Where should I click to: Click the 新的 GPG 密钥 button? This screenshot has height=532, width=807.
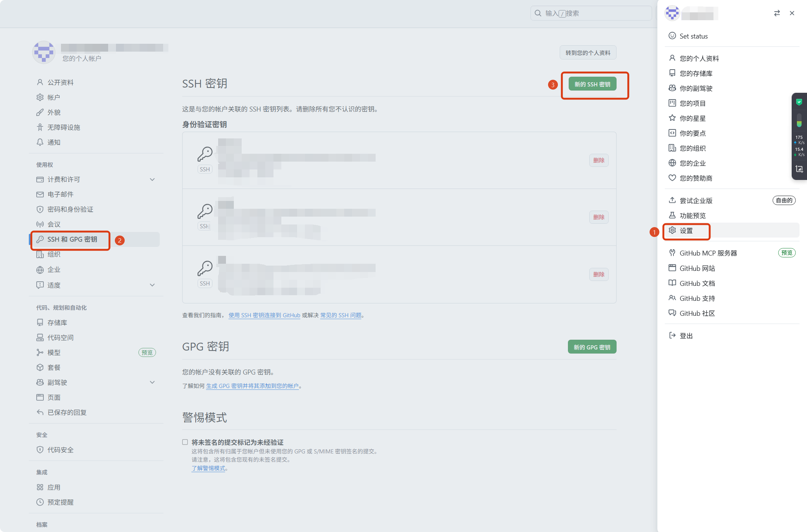pos(592,347)
